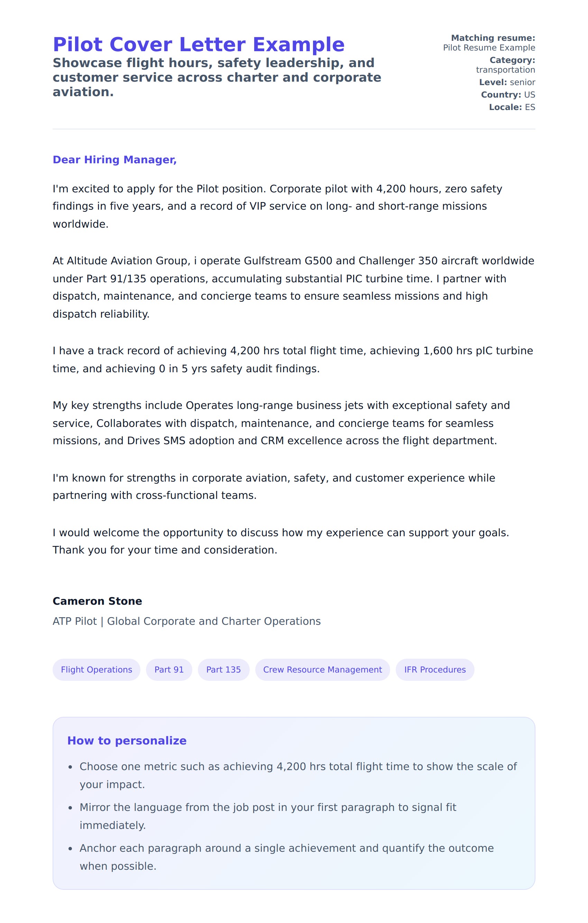Screen dimensions: 588x923
Task: Select the Flight Operations tag
Action: tap(96, 670)
